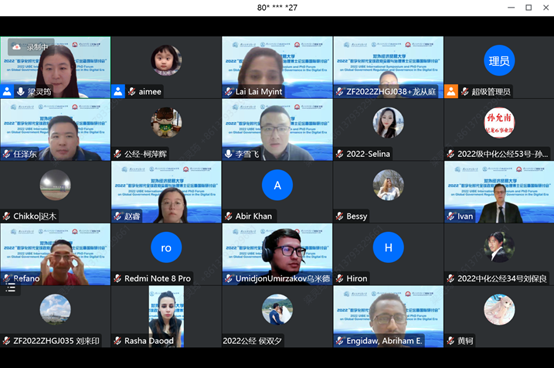Click the name label 'Bessy'

tap(357, 216)
